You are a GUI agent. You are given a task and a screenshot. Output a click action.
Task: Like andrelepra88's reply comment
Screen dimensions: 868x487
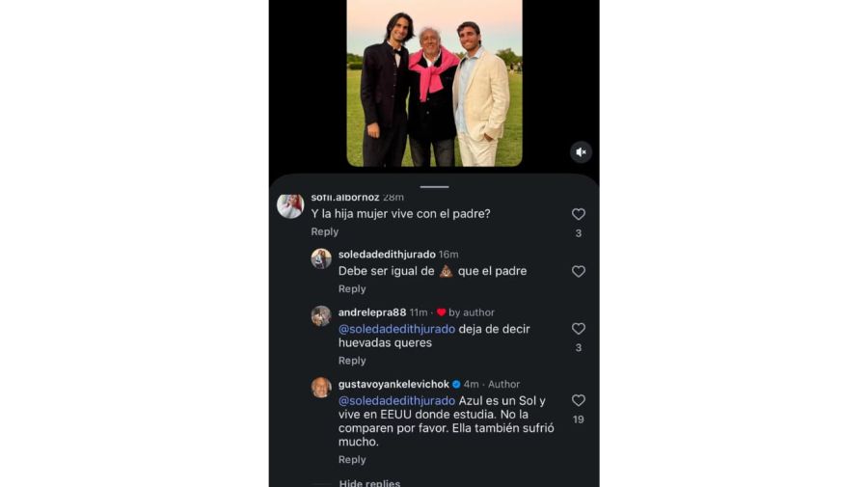(x=579, y=329)
